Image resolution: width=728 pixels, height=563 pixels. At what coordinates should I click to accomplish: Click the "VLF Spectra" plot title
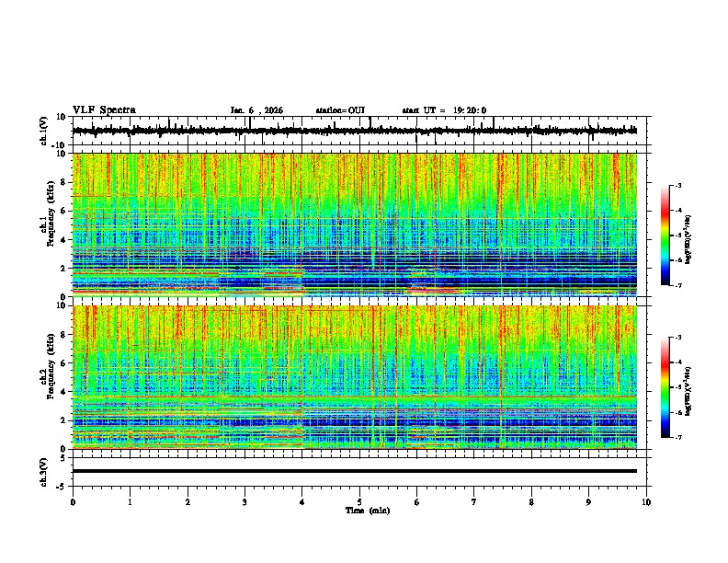pos(104,110)
